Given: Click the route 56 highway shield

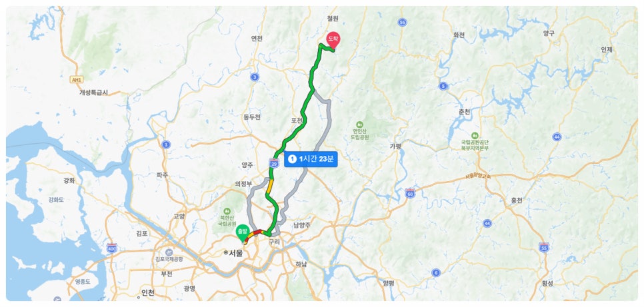Looking at the screenshot, I should [402, 22].
